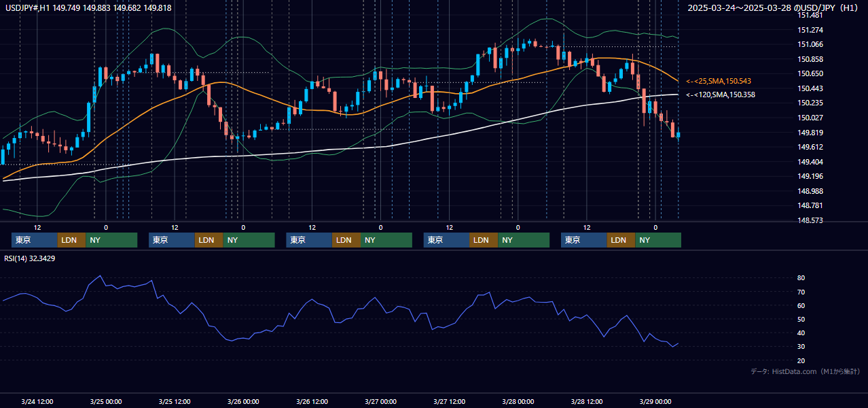868x408 pixels.
Task: Click the 150.235 price axis value
Action: [810, 103]
